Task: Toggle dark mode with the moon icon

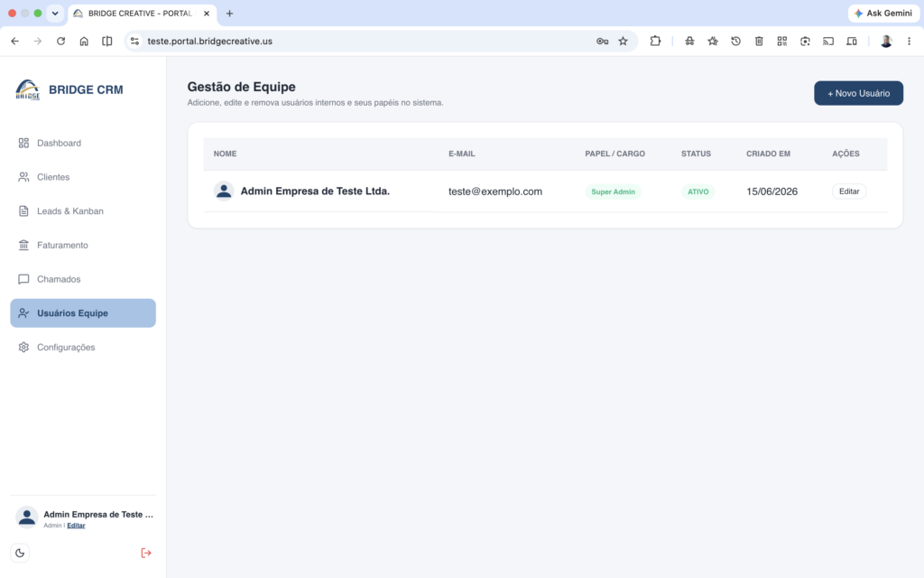Action: coord(20,554)
